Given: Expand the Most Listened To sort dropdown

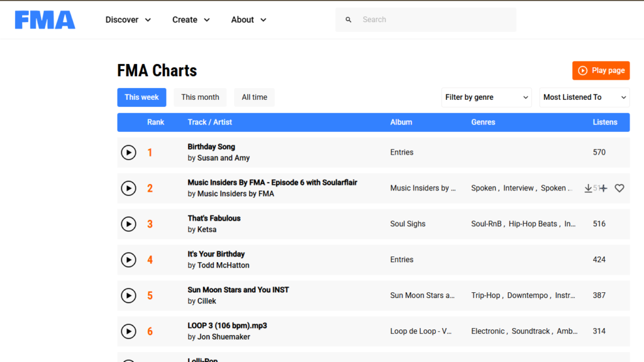Looking at the screenshot, I should coord(584,97).
